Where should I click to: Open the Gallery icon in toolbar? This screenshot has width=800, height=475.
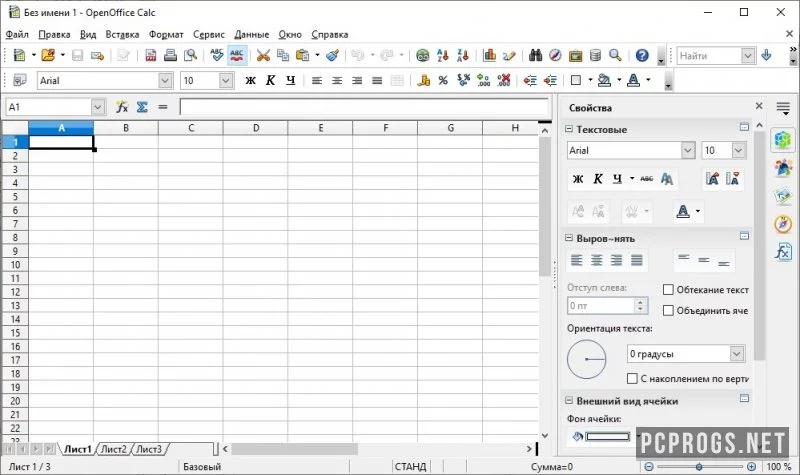pos(576,55)
